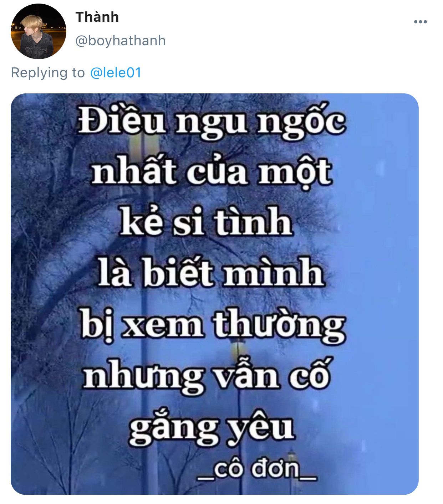
Task: Open Thành's profile picture avatar
Action: [x=39, y=31]
